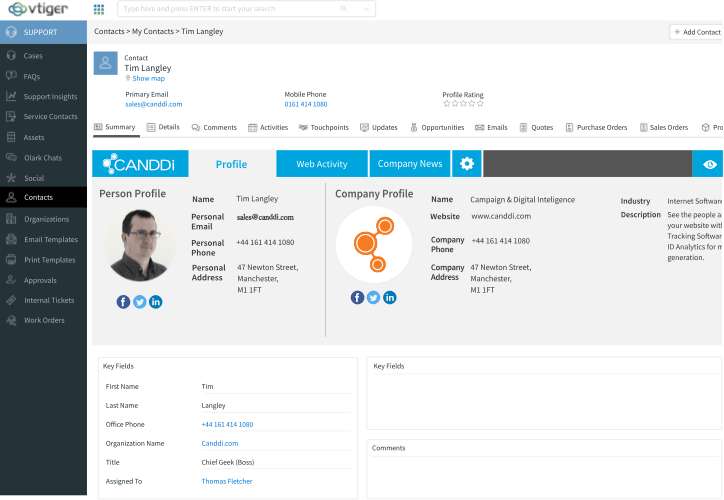724x500 pixels.
Task: Click the company logo thumbnail
Action: (374, 244)
